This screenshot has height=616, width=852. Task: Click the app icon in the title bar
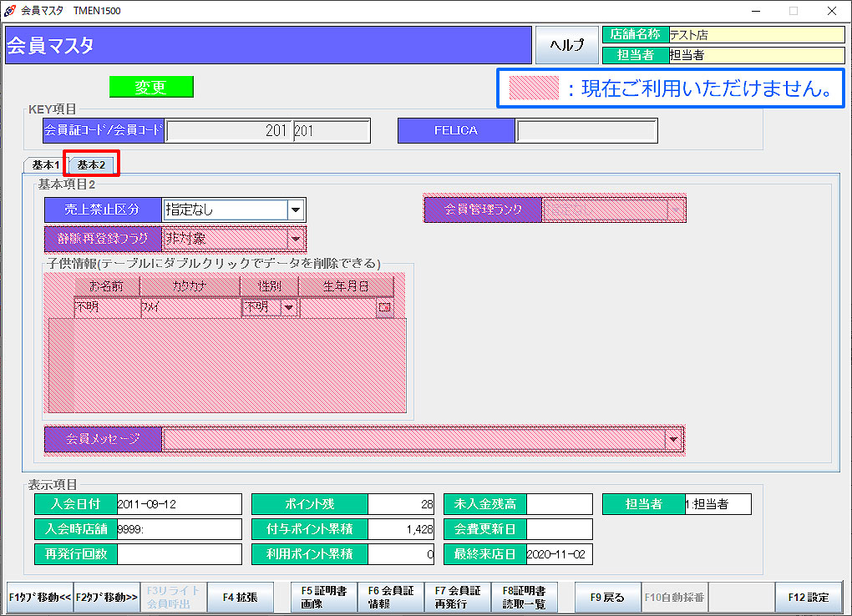pos(9,11)
